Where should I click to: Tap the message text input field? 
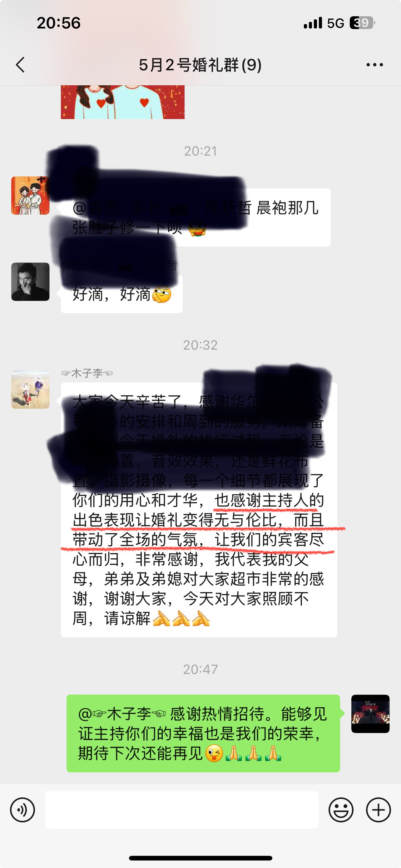181,810
